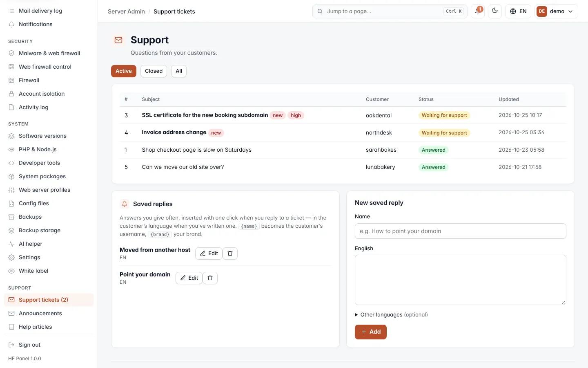
Task: Open Help articles in sidebar
Action: 49,327
